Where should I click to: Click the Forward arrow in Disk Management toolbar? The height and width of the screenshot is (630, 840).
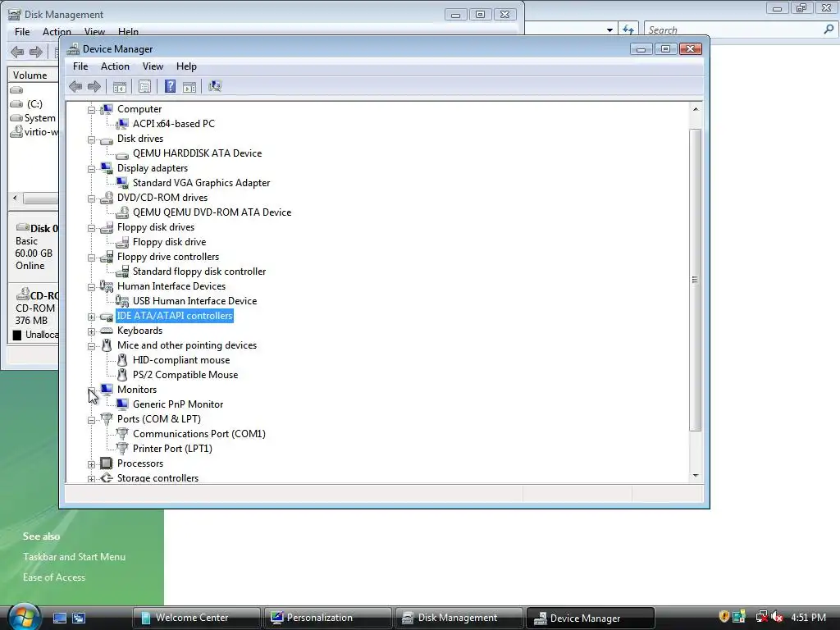tap(36, 52)
